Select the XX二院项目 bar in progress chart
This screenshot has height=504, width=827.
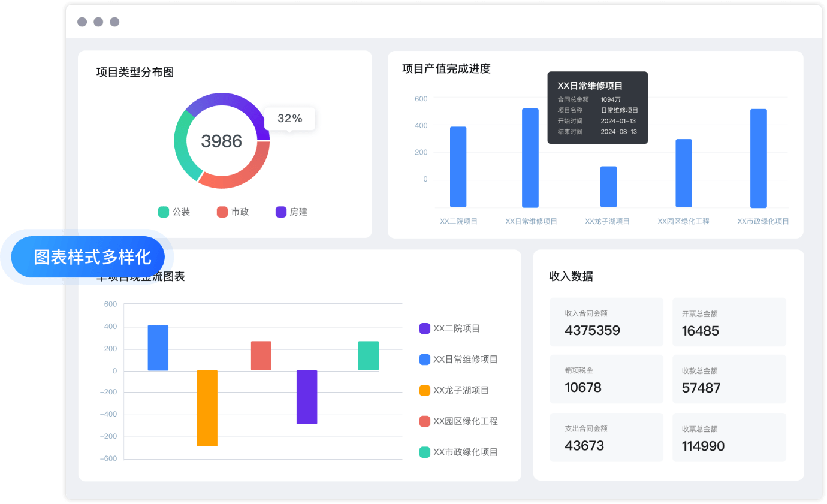458,167
